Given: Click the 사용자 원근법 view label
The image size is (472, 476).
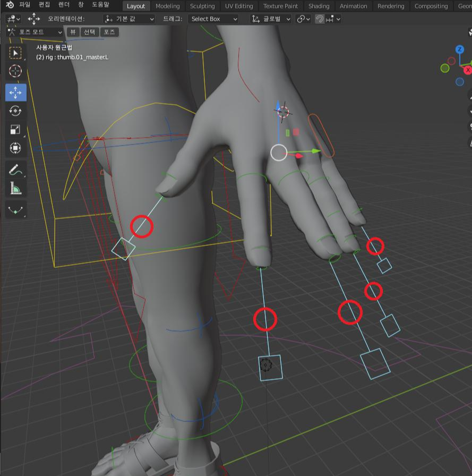Looking at the screenshot, I should click(54, 47).
